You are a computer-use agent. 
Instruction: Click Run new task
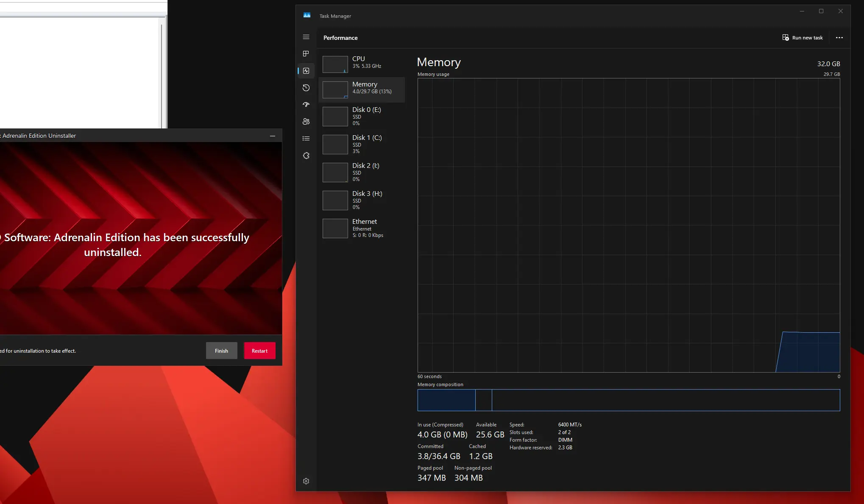coord(803,38)
